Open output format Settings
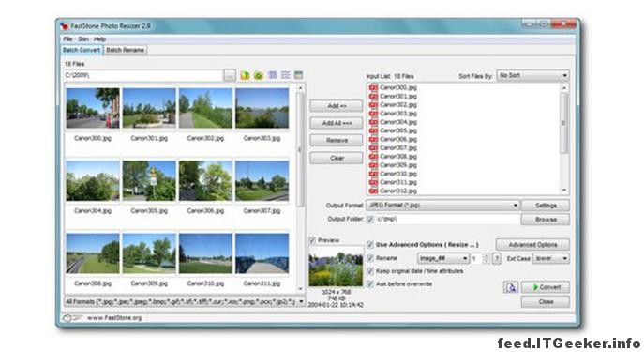Viewport: 644px width, 352px height. [x=546, y=206]
